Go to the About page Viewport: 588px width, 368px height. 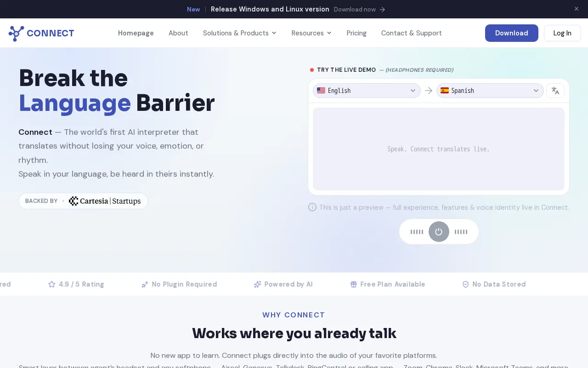tap(178, 33)
